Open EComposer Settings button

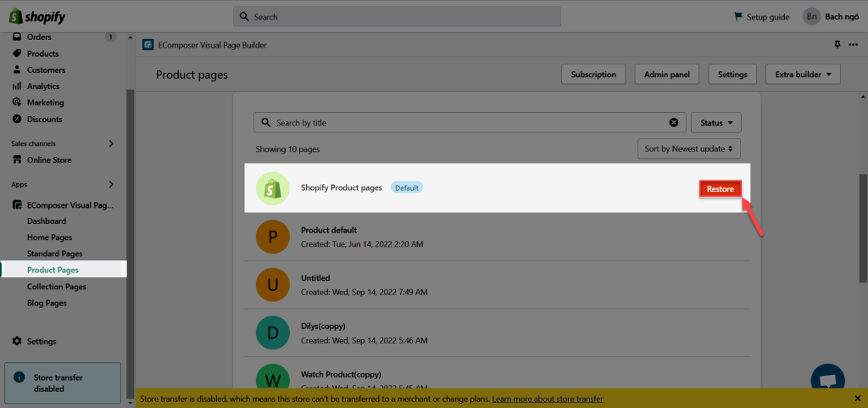point(732,74)
